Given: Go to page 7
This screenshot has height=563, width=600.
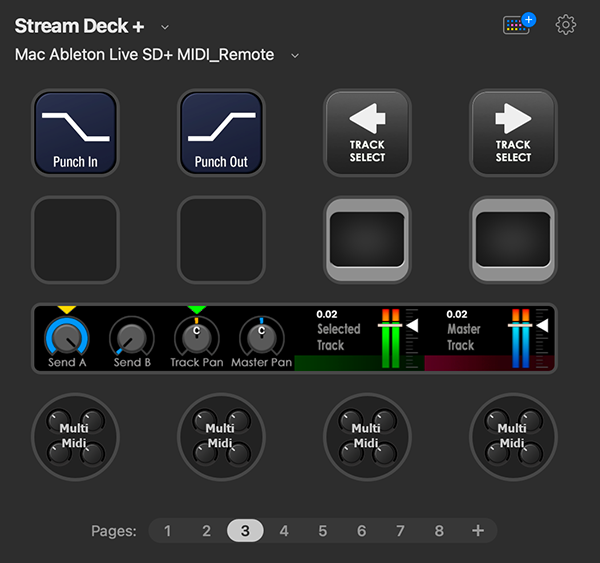Looking at the screenshot, I should point(400,531).
